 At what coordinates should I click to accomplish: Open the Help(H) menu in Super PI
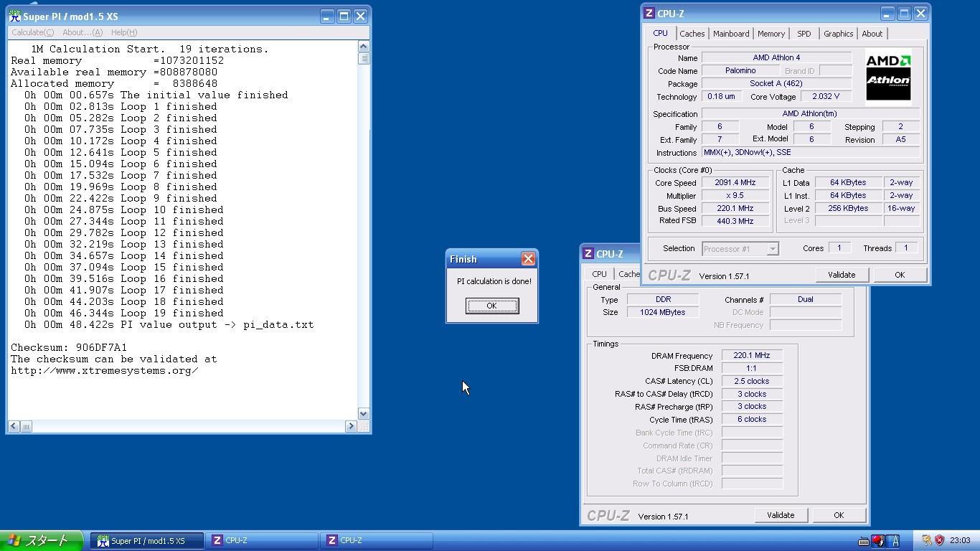(x=123, y=32)
